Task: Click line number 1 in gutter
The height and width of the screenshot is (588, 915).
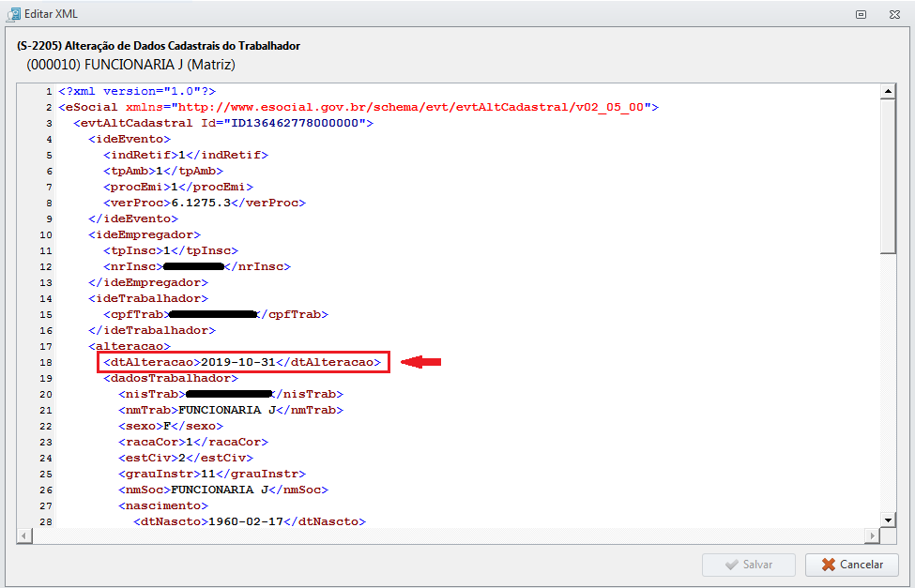Action: [49, 91]
